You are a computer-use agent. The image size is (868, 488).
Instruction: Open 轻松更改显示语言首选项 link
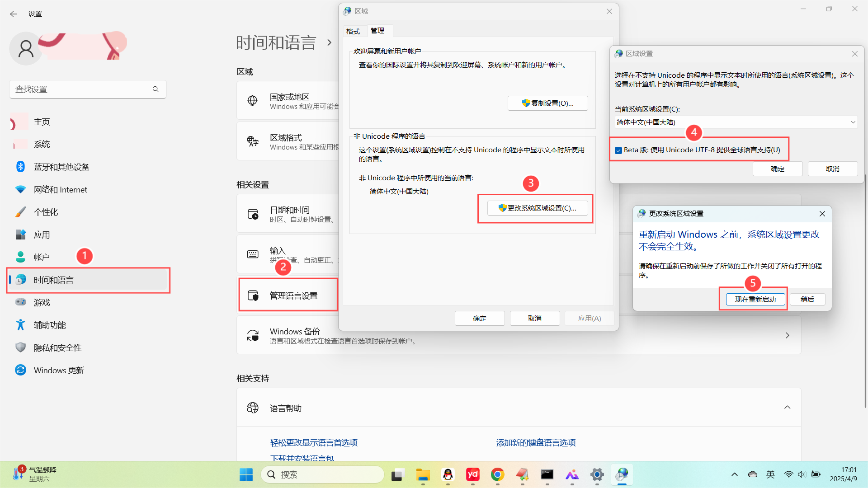314,442
